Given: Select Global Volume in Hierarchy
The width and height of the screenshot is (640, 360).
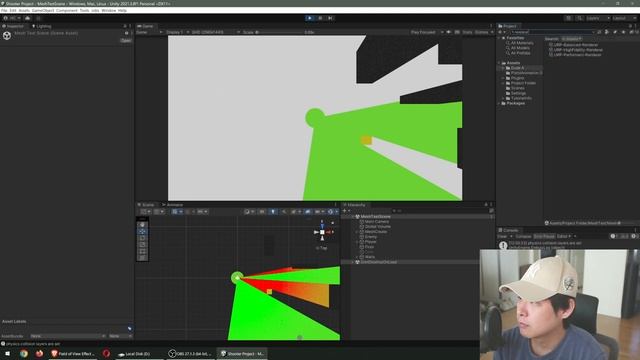Looking at the screenshot, I should (377, 227).
